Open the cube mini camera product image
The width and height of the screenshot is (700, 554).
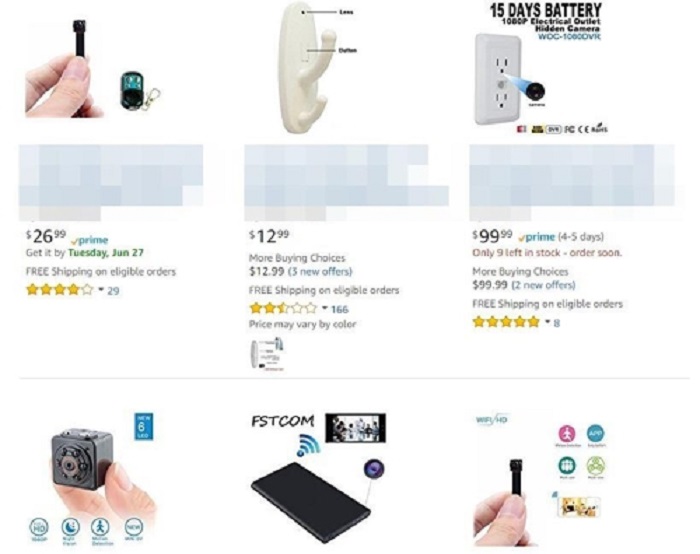(x=92, y=480)
